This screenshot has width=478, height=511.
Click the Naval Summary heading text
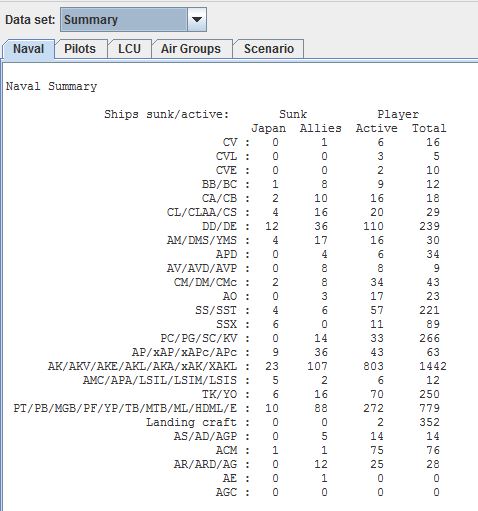coord(52,86)
